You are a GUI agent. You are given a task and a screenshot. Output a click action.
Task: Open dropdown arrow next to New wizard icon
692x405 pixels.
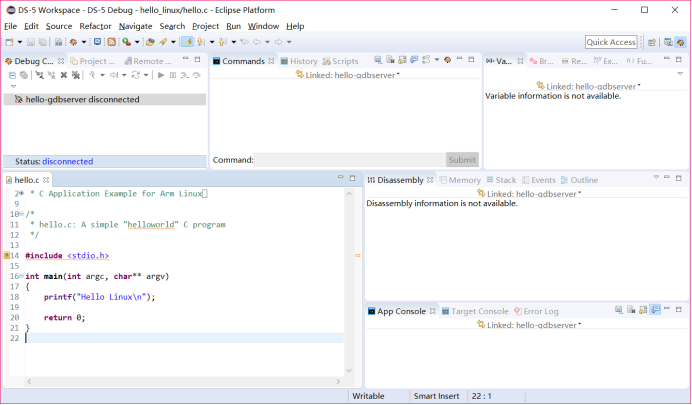tap(20, 42)
